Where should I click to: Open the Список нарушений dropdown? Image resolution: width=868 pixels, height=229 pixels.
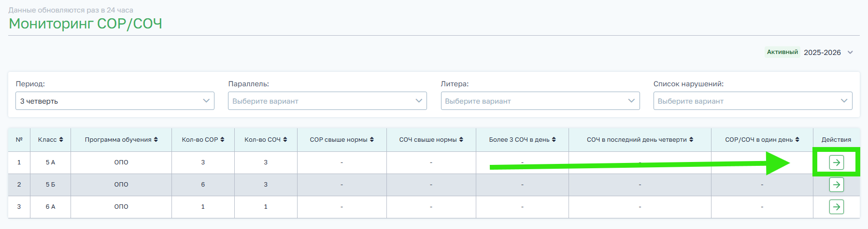click(x=753, y=101)
